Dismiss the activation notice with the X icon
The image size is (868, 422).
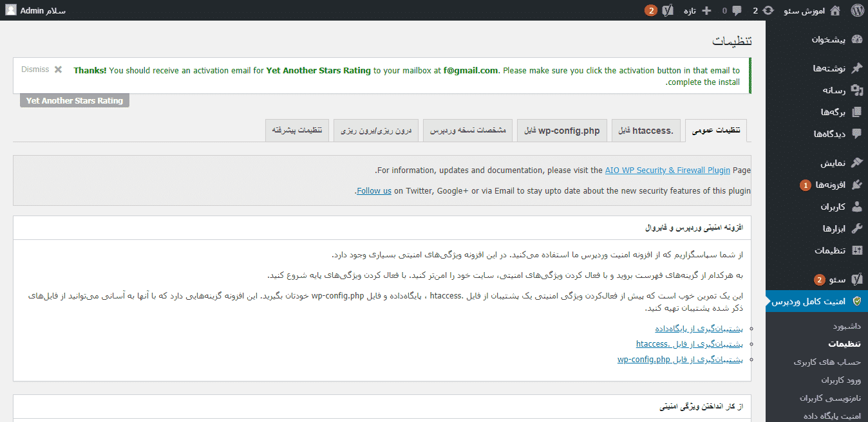coord(58,69)
